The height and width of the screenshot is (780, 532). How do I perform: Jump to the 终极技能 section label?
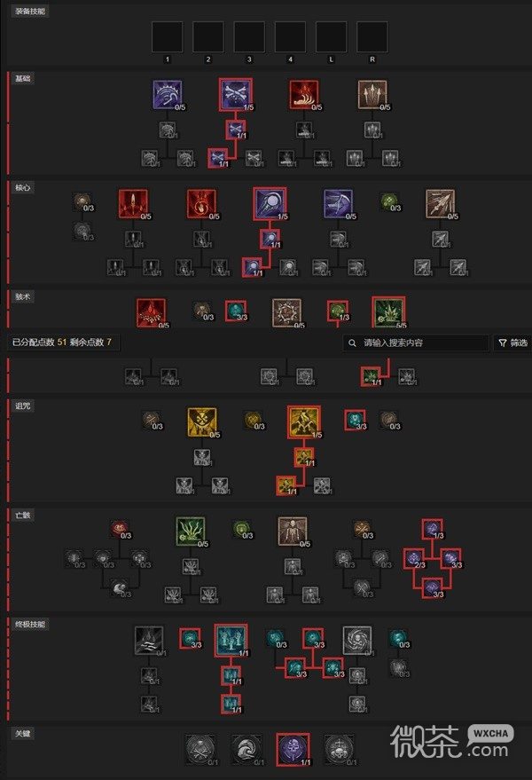pos(30,625)
